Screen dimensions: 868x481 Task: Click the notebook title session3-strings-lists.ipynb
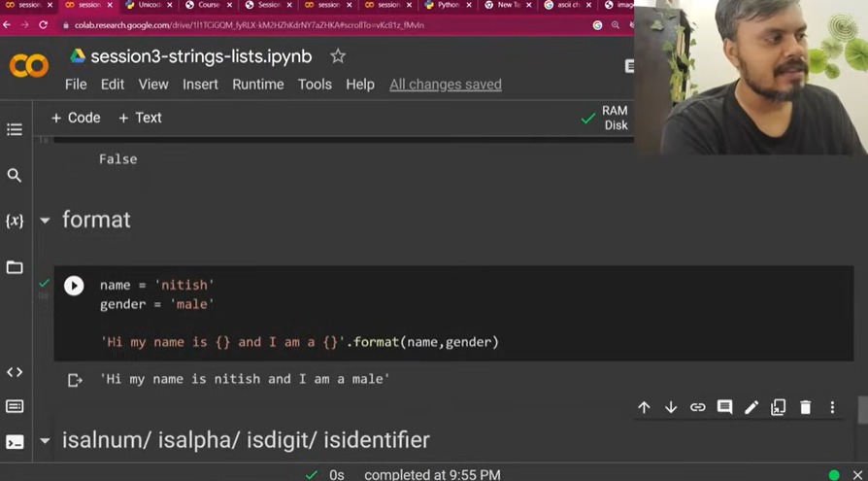click(x=202, y=56)
